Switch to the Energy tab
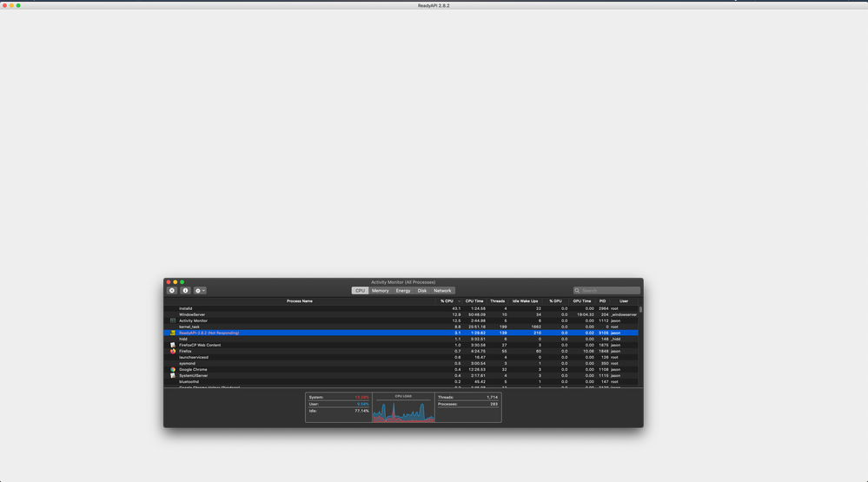This screenshot has height=482, width=868. click(x=403, y=291)
